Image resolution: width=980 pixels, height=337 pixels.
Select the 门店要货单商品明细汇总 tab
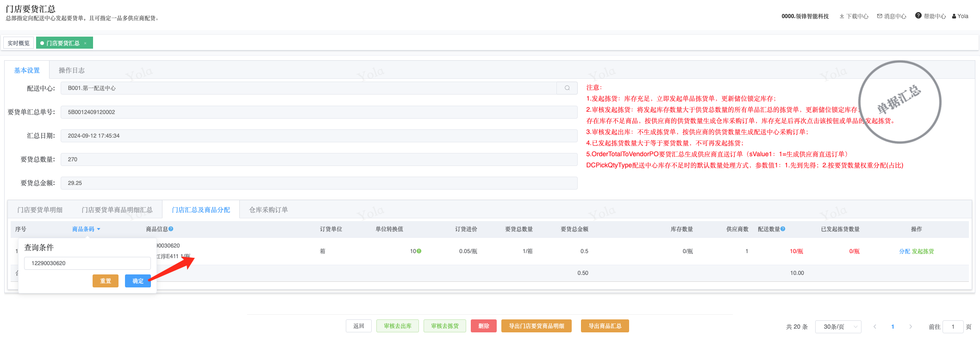(x=117, y=210)
